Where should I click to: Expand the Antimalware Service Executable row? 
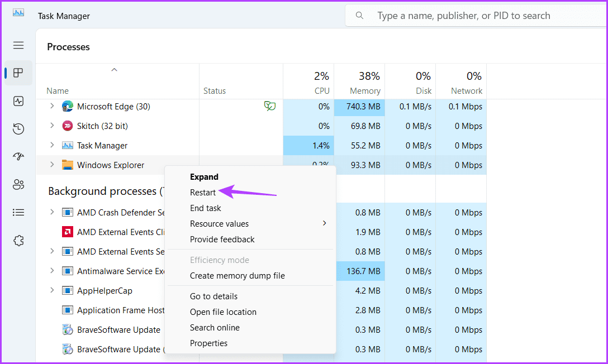click(x=52, y=270)
